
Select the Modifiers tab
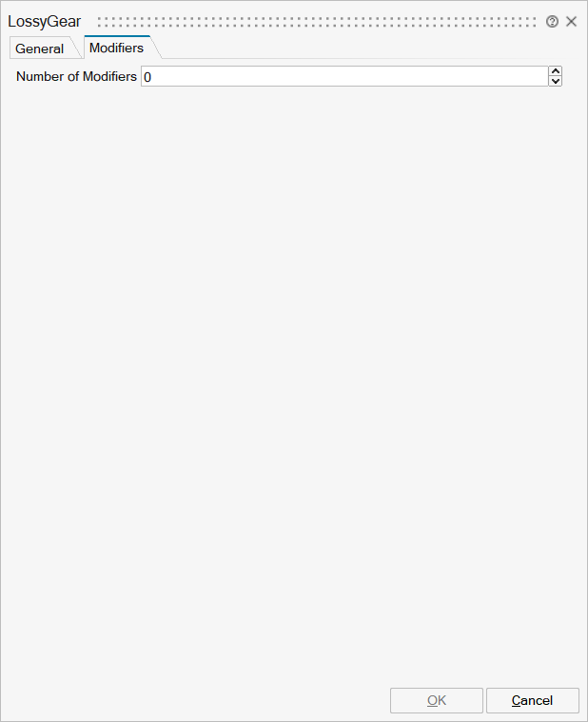pos(116,48)
